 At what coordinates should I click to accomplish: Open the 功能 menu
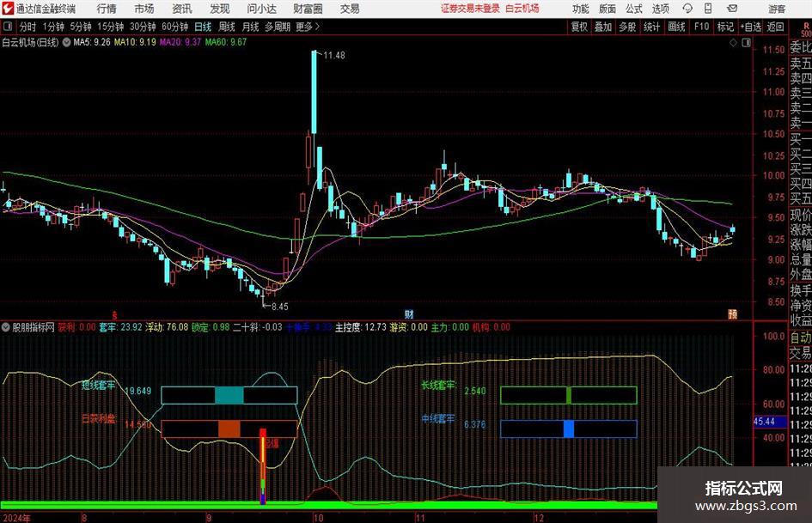pyautogui.click(x=581, y=9)
